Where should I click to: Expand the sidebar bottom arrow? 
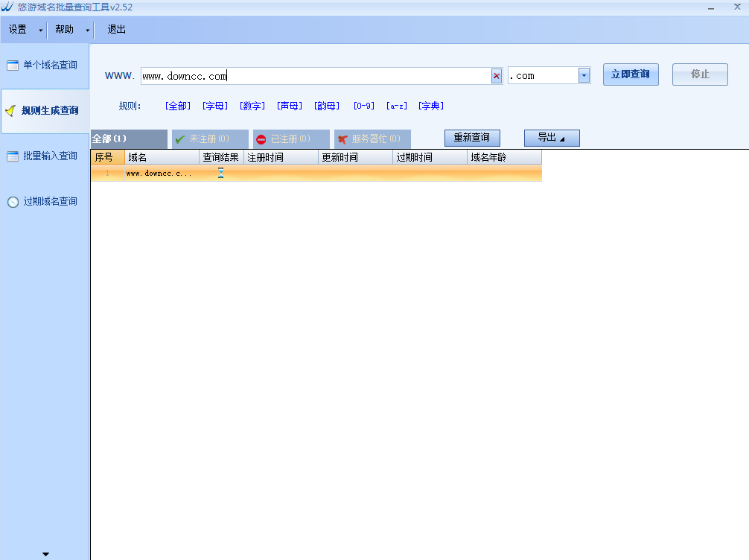pos(45,554)
